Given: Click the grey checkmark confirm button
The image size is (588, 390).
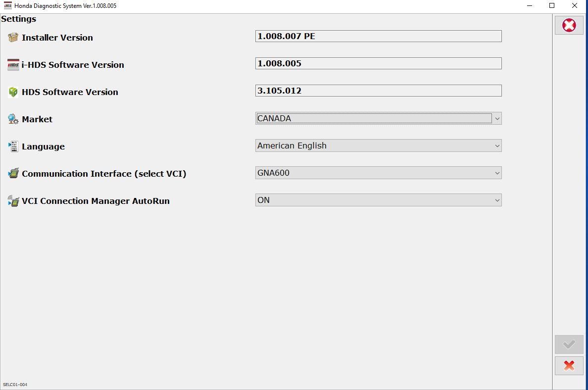Looking at the screenshot, I should tap(569, 344).
